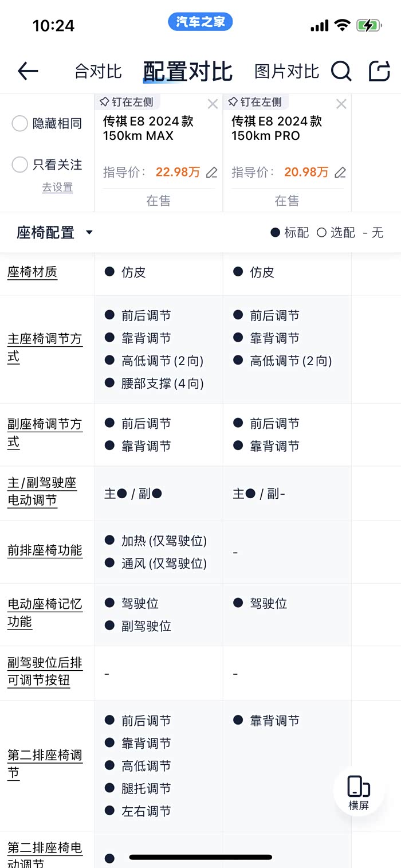Pin the 150km MAX column to the left
The height and width of the screenshot is (868, 401).
(x=127, y=102)
